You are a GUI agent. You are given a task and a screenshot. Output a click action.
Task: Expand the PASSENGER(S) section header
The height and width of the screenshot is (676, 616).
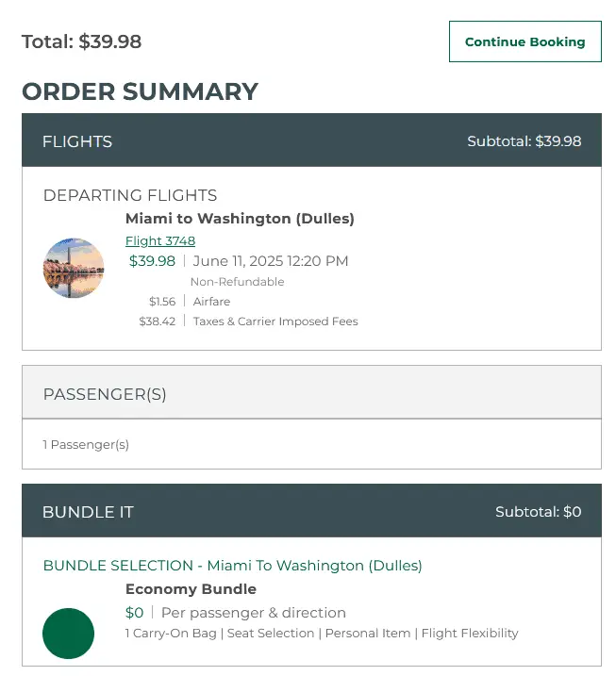pyautogui.click(x=105, y=394)
